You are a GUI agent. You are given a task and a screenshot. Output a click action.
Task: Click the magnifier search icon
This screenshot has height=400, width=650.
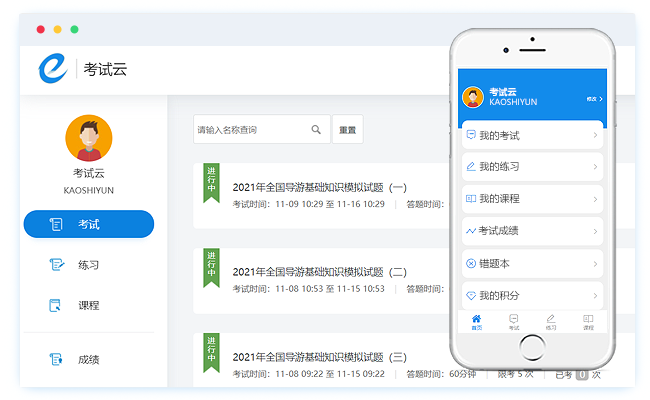tap(316, 129)
